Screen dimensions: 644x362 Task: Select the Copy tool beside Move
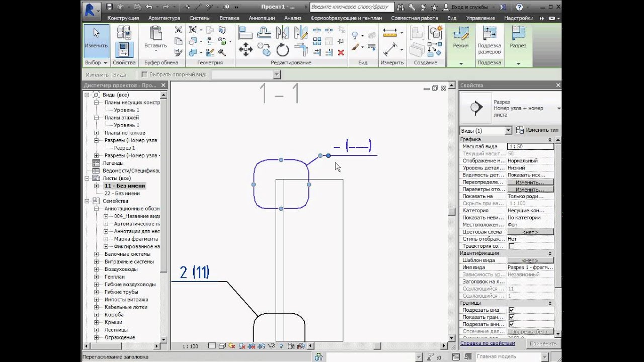264,49
